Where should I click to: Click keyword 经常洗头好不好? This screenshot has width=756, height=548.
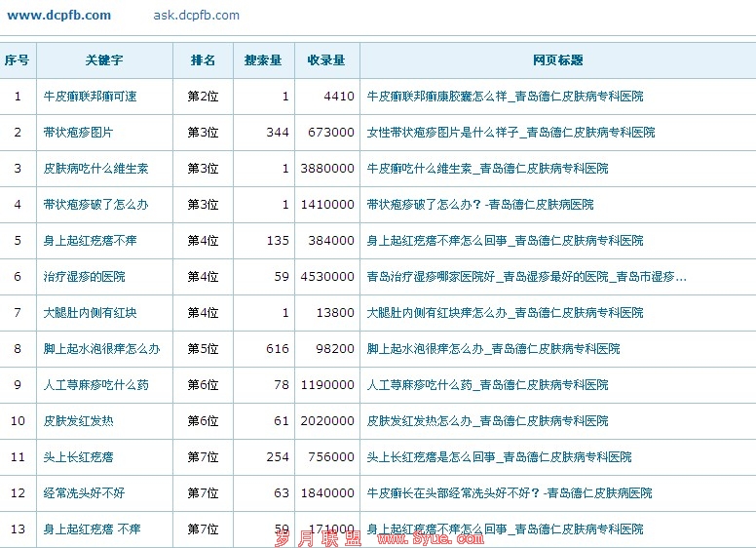84,493
